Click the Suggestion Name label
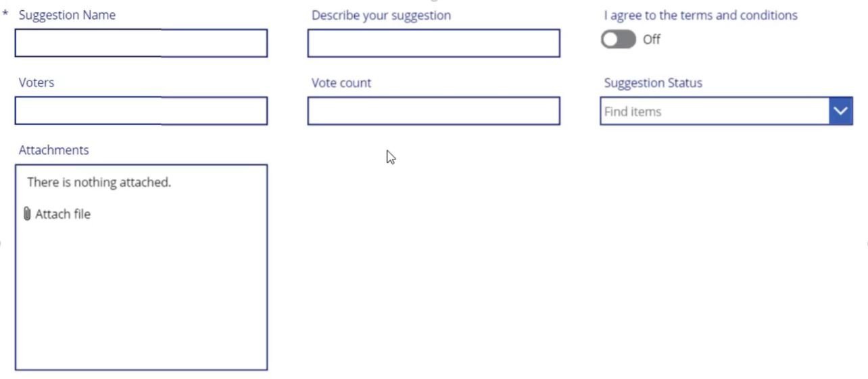This screenshot has width=868, height=379. coord(67,15)
